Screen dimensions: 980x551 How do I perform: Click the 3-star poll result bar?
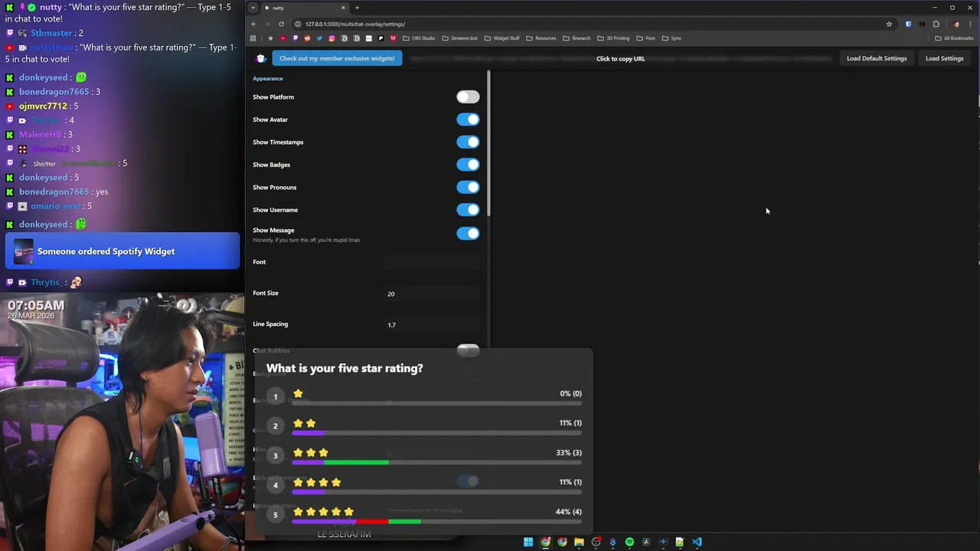(436, 462)
